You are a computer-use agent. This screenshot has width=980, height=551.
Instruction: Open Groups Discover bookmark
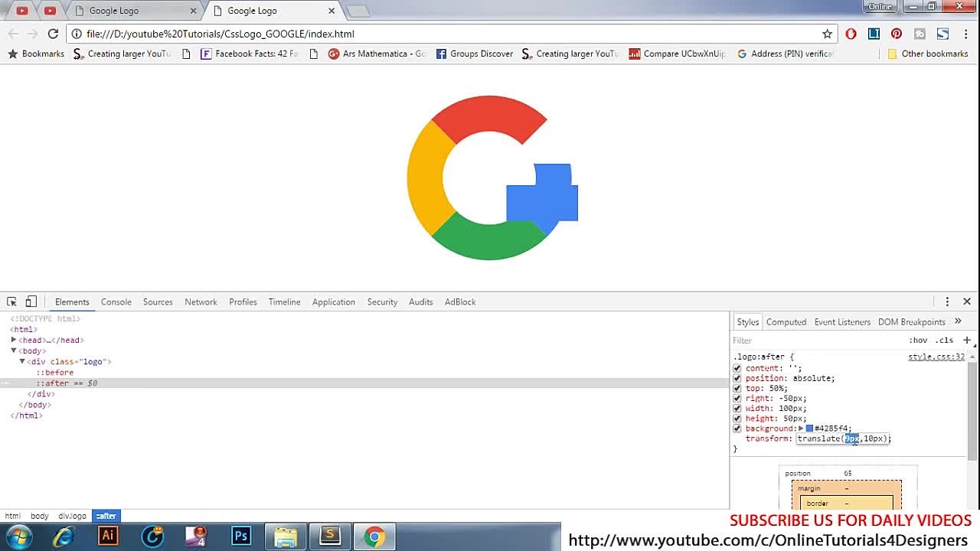point(475,54)
